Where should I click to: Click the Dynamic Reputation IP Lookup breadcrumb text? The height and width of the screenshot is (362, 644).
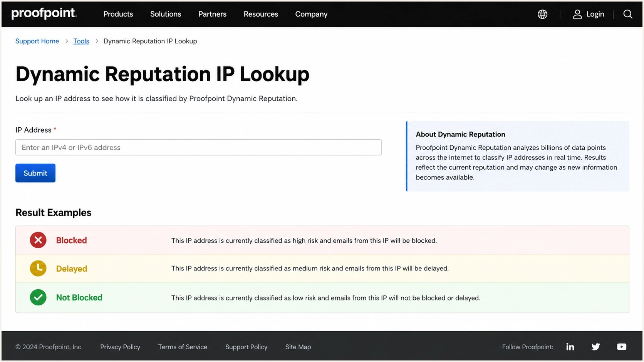(x=150, y=41)
